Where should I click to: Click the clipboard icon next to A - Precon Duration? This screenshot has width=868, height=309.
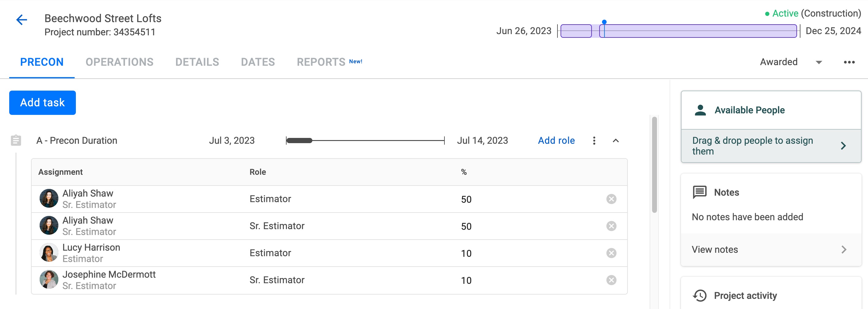coord(15,140)
